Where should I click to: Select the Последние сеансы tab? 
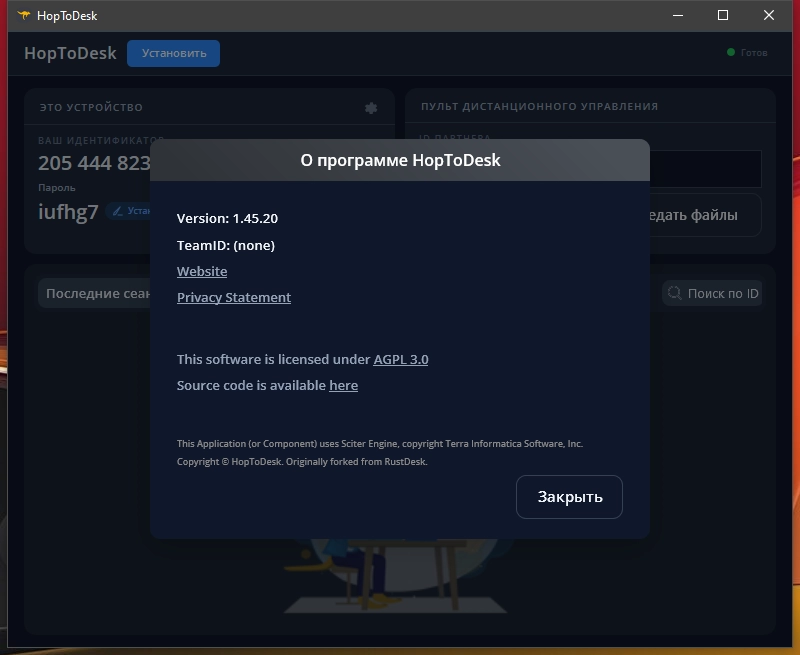(x=94, y=293)
